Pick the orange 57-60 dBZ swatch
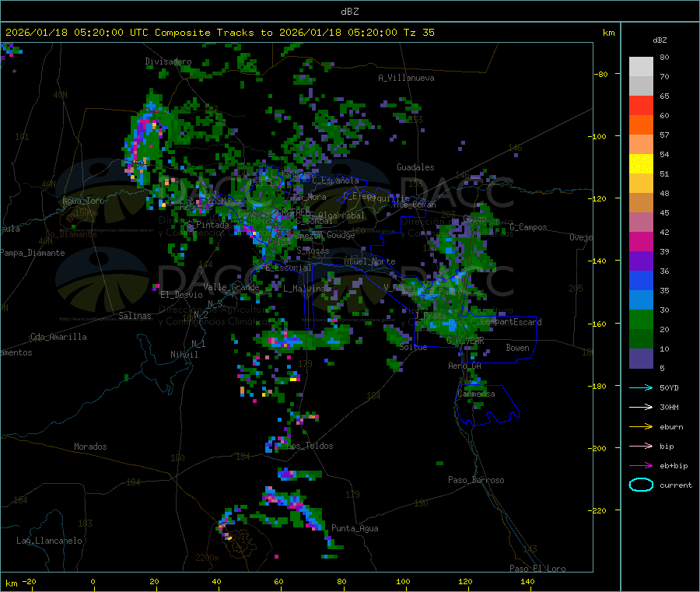Screen dimensions: 700x592 (641, 125)
